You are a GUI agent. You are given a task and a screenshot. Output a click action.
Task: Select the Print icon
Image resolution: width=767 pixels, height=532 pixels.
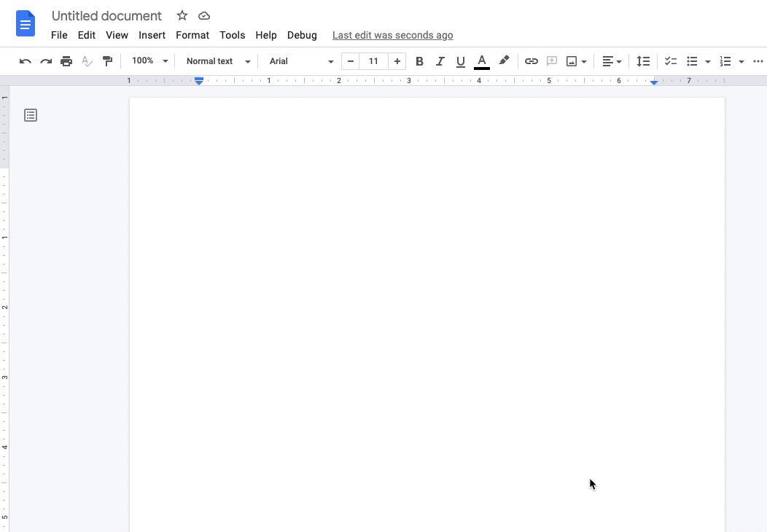click(66, 61)
